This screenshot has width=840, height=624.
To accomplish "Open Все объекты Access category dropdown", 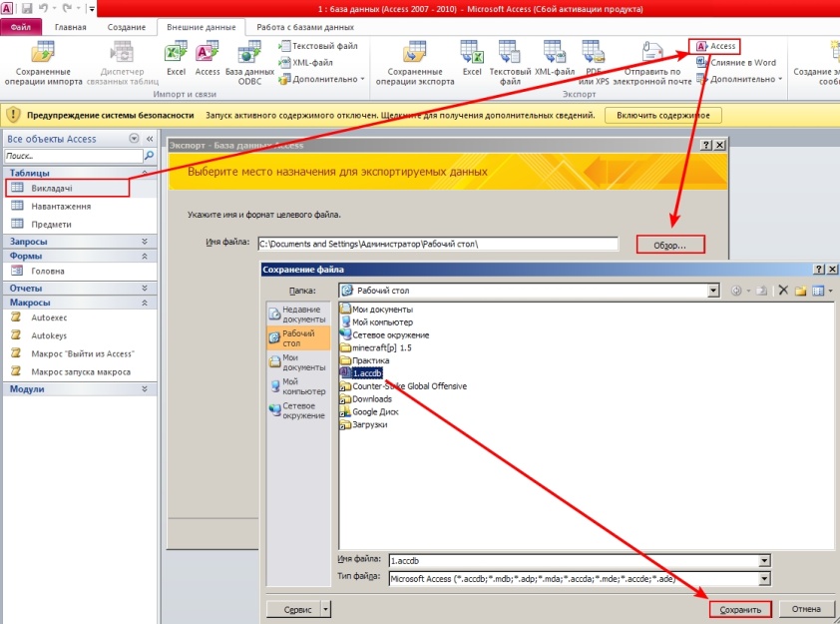I will [134, 139].
